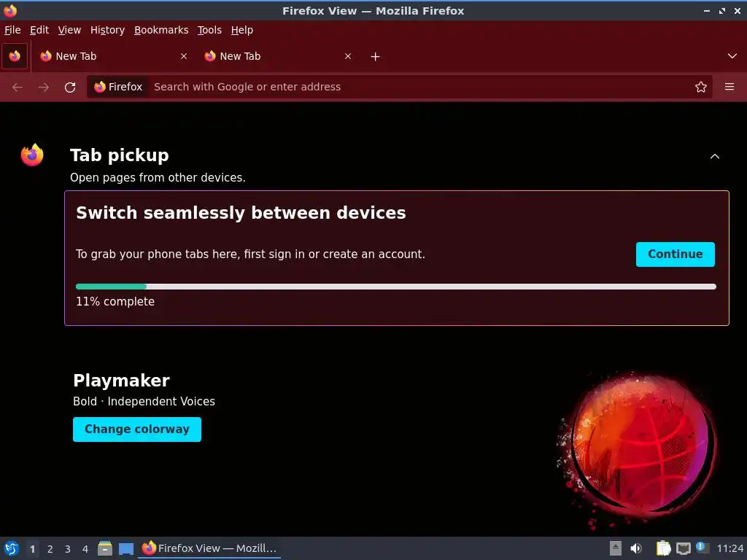Close the first New Tab
The height and width of the screenshot is (560, 747).
(184, 56)
